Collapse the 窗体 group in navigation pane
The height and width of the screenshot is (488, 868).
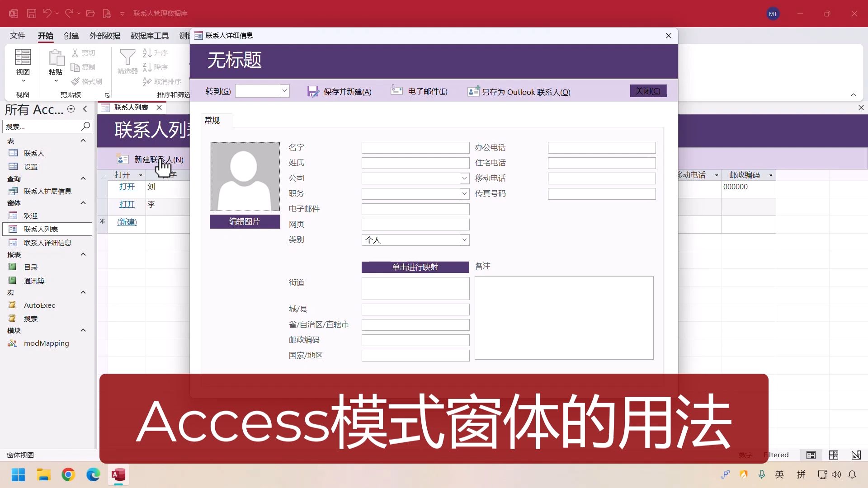tap(83, 203)
